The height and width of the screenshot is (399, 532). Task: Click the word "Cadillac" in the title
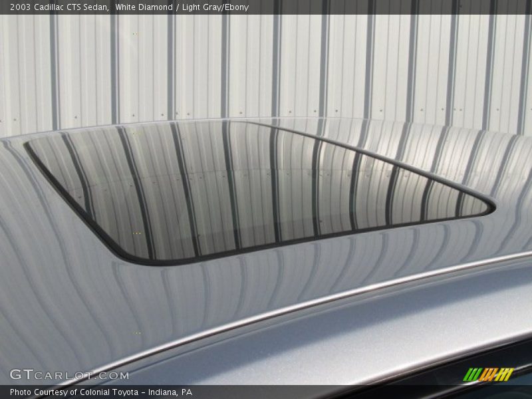pyautogui.click(x=48, y=7)
